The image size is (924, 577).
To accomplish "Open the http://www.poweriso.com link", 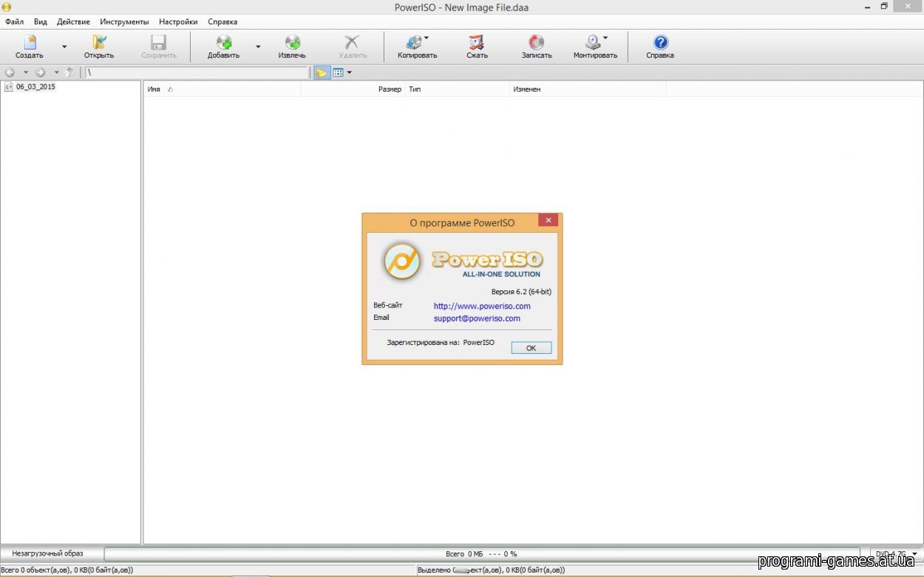I will (x=482, y=306).
